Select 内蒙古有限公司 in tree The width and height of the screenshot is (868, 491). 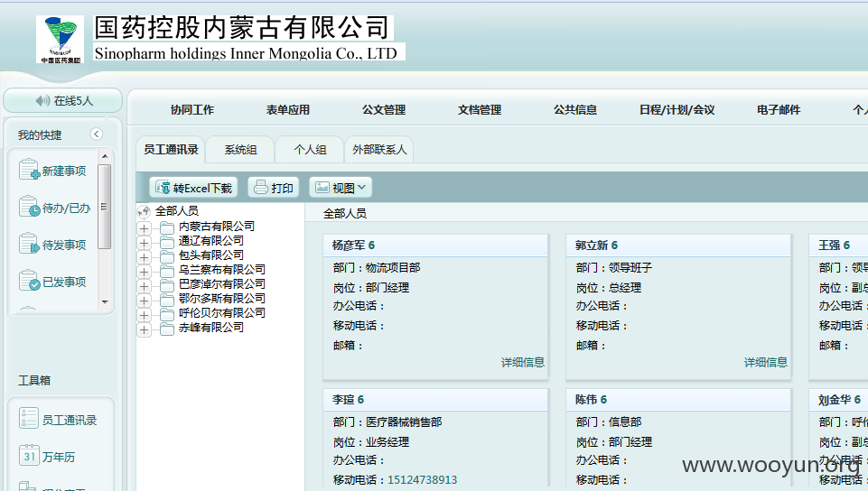coord(217,227)
